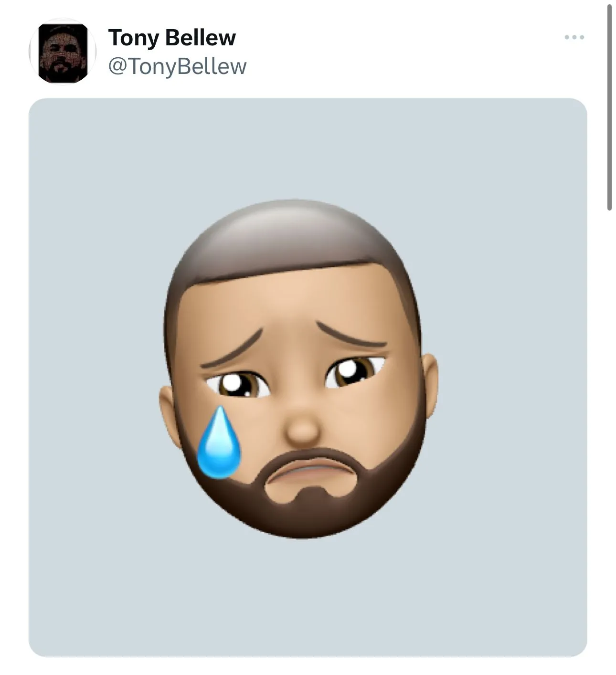Click the memoji's ear opposite the teardrop
The image size is (616, 675).
pos(430,382)
